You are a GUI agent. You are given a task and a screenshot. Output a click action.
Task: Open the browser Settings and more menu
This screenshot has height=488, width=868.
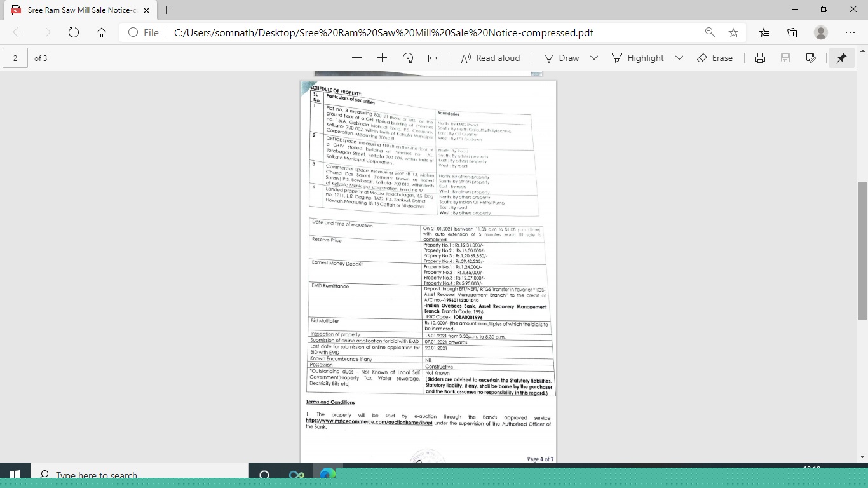(850, 32)
